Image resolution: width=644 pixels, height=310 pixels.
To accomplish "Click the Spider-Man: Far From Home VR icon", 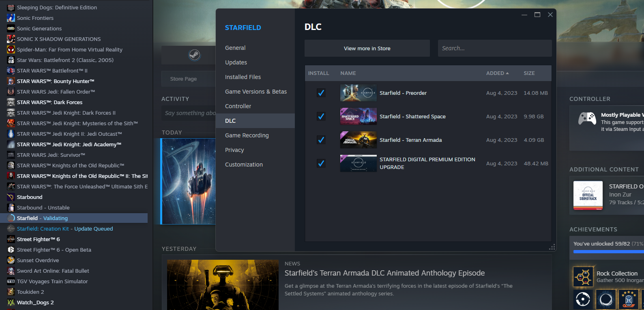I will pos(11,49).
